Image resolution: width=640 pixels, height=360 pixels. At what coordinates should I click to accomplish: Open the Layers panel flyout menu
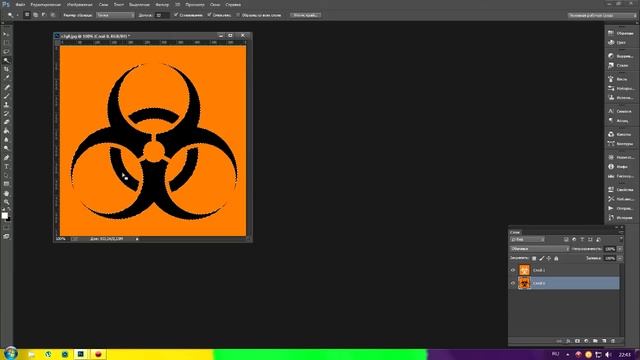coord(622,232)
